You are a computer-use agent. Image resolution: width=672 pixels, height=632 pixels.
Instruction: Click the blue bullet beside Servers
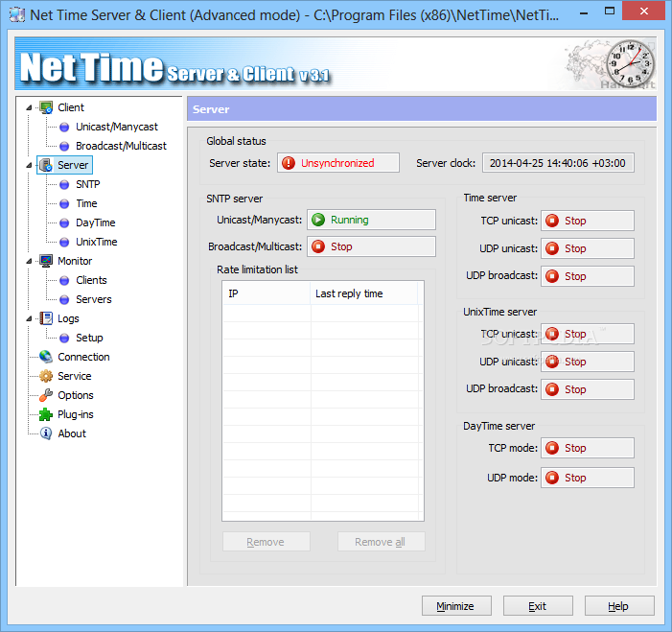pos(64,300)
